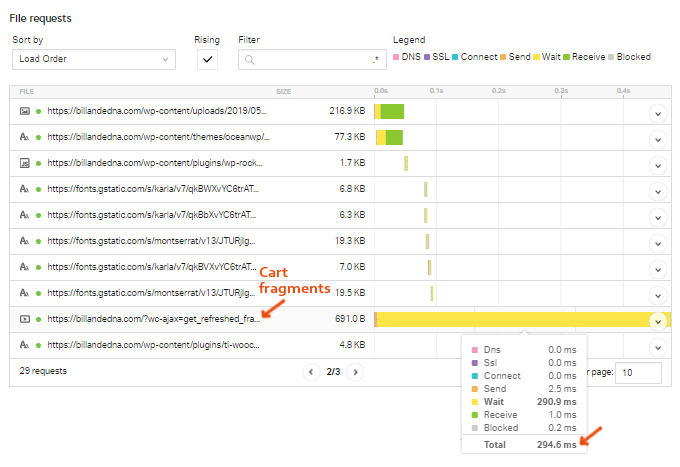Click the image file type icon in first row
This screenshot has width=680, height=467.
[24, 111]
